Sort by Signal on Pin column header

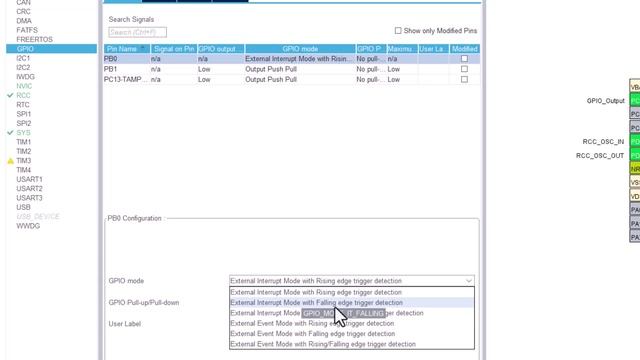coord(174,49)
